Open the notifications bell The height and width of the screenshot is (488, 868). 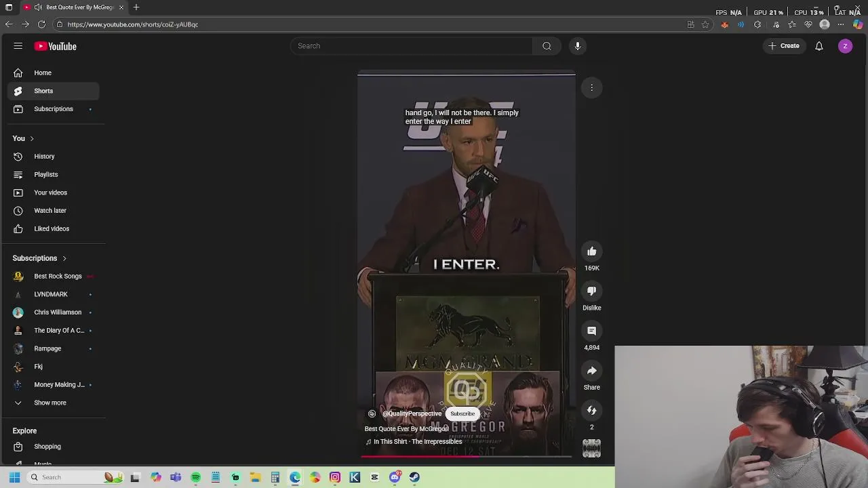click(819, 46)
